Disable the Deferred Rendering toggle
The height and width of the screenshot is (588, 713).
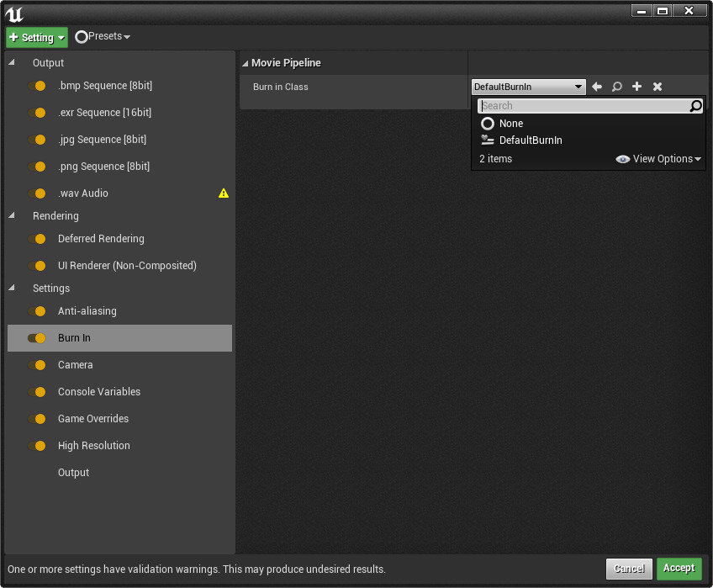tap(37, 239)
